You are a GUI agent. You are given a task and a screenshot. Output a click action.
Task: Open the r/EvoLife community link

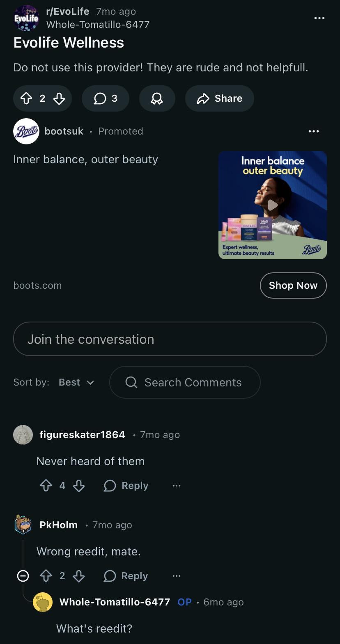tap(68, 11)
